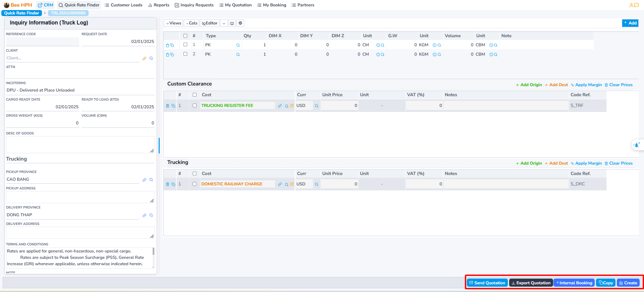Search currency for Domestic Railway Charge
This screenshot has height=292, width=644.
(x=316, y=184)
